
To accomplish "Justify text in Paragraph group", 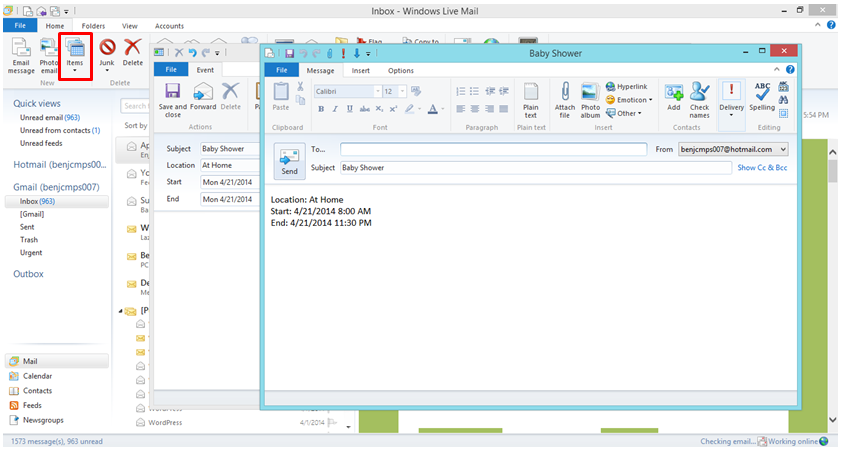I will point(504,109).
